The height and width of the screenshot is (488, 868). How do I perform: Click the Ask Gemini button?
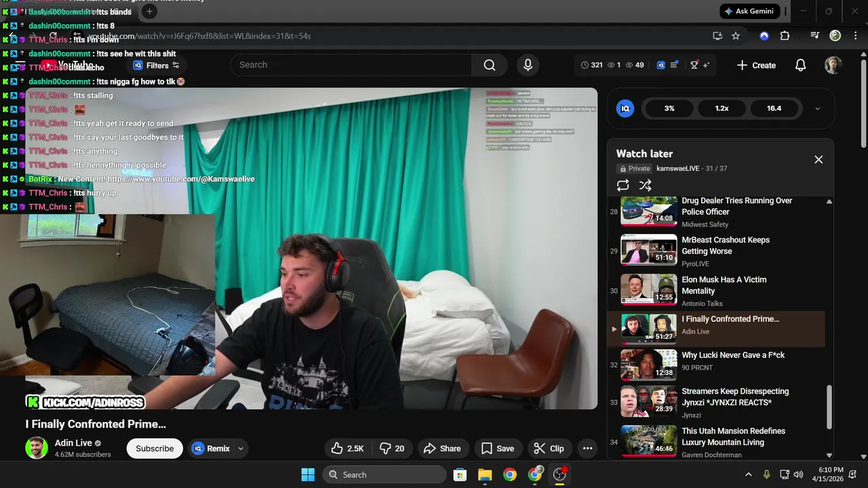(x=749, y=12)
